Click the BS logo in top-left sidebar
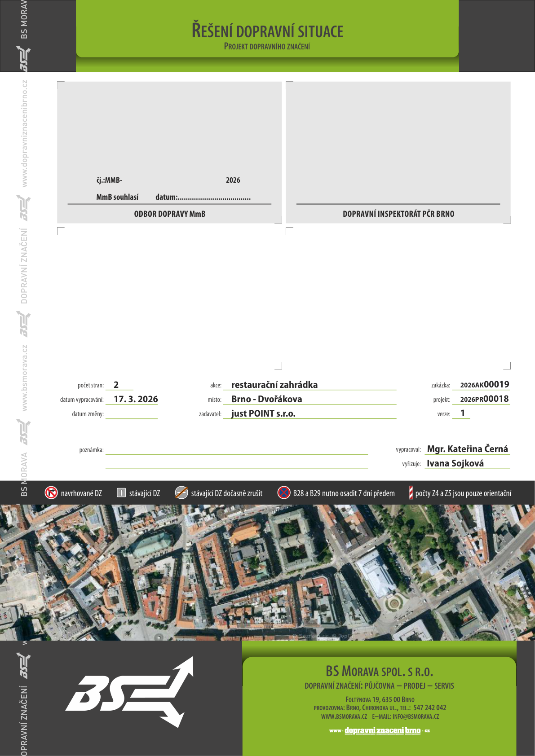Viewport: 535px width, 756px height. pyautogui.click(x=24, y=58)
